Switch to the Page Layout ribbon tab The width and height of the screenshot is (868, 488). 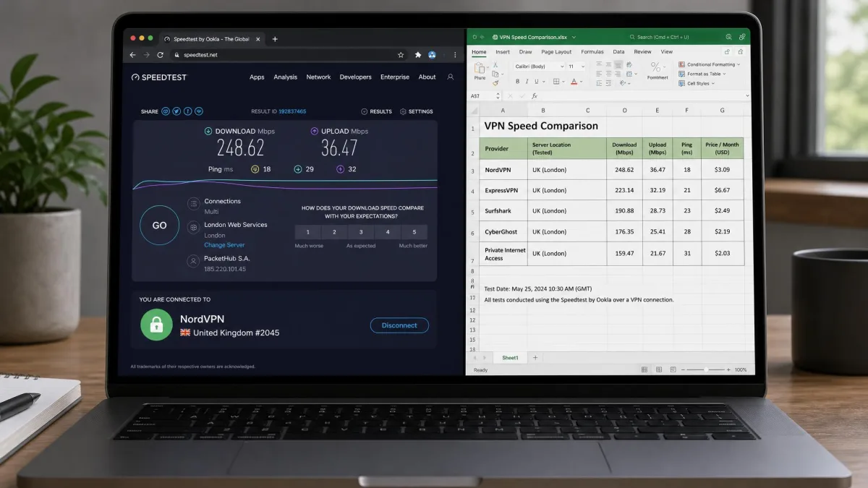556,52
